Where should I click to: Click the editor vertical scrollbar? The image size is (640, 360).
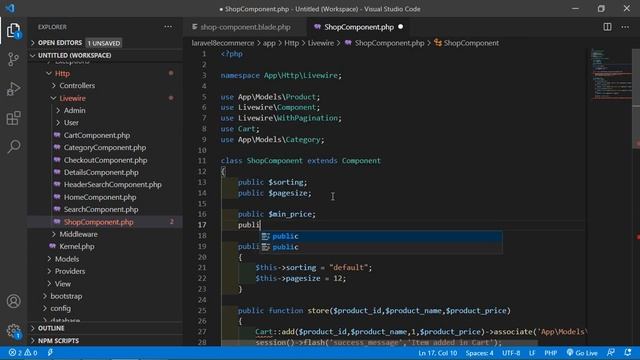coord(636,98)
